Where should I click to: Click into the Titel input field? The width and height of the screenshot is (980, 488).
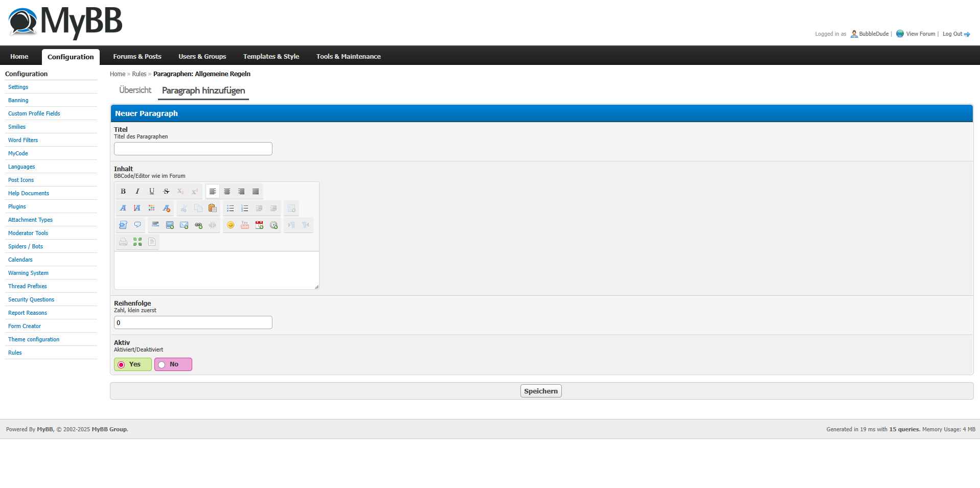coord(193,149)
